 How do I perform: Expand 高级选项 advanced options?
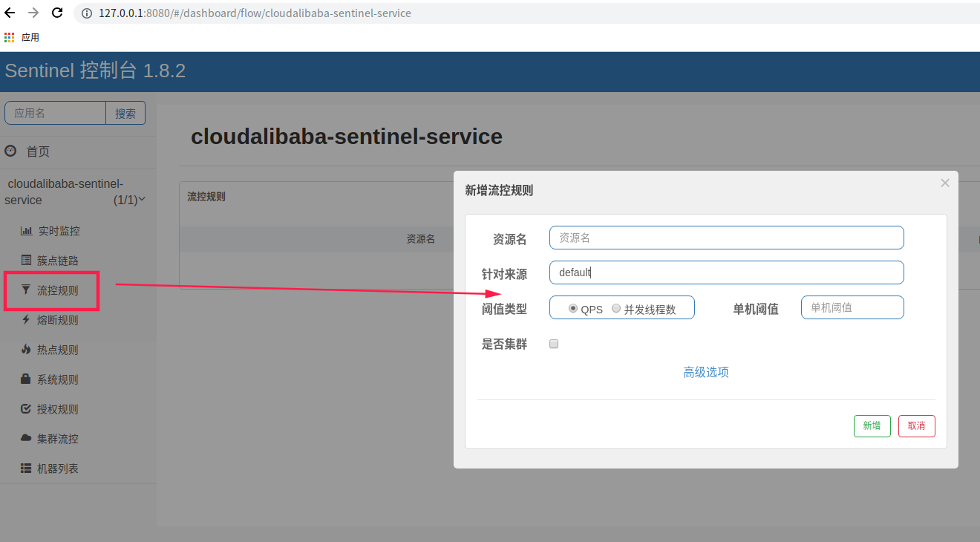(706, 372)
